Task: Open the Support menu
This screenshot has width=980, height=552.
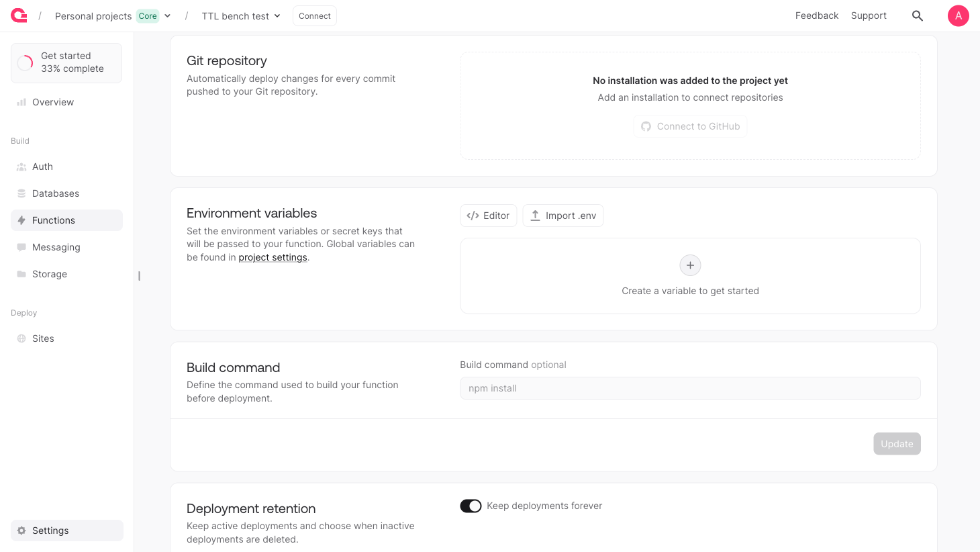Action: pos(869,15)
